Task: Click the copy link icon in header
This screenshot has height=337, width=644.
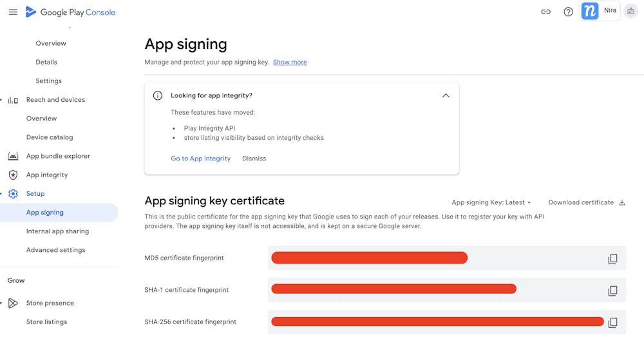Action: (545, 12)
